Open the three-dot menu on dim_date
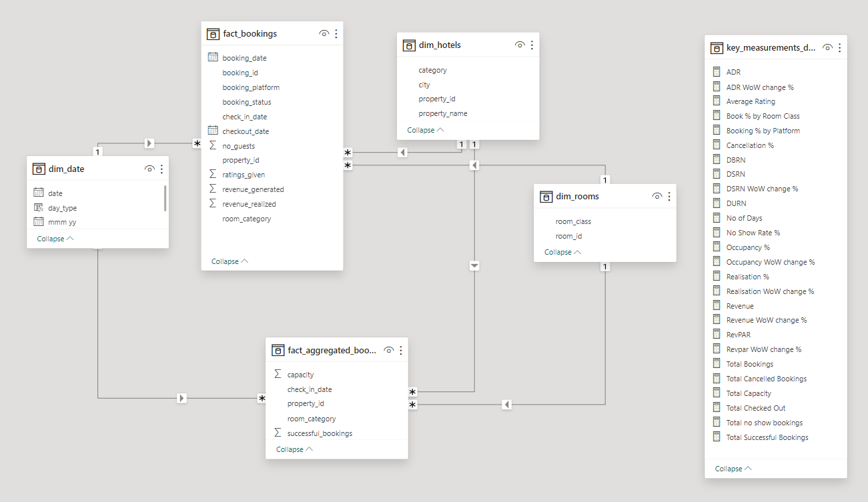Image resolution: width=868 pixels, height=502 pixels. (x=161, y=169)
